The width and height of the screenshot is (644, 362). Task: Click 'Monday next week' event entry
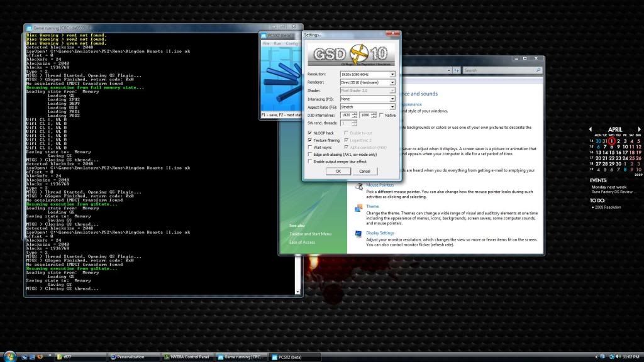tap(609, 187)
